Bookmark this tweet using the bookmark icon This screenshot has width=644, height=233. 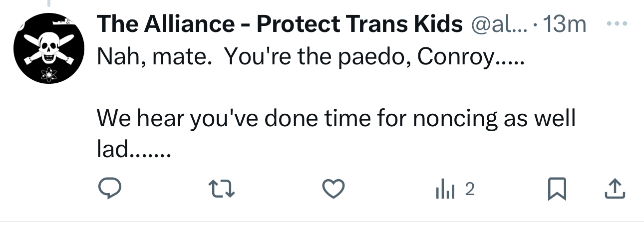tap(555, 189)
